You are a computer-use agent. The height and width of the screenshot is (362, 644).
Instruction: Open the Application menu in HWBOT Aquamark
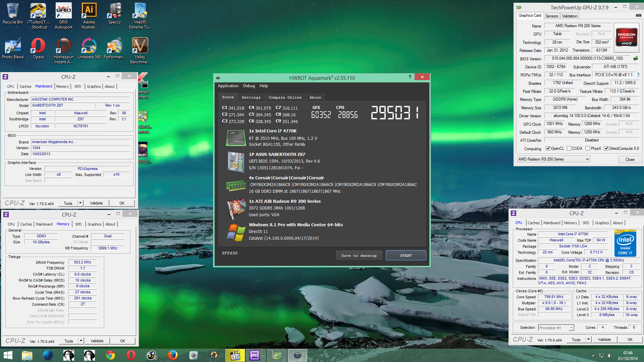(x=228, y=86)
